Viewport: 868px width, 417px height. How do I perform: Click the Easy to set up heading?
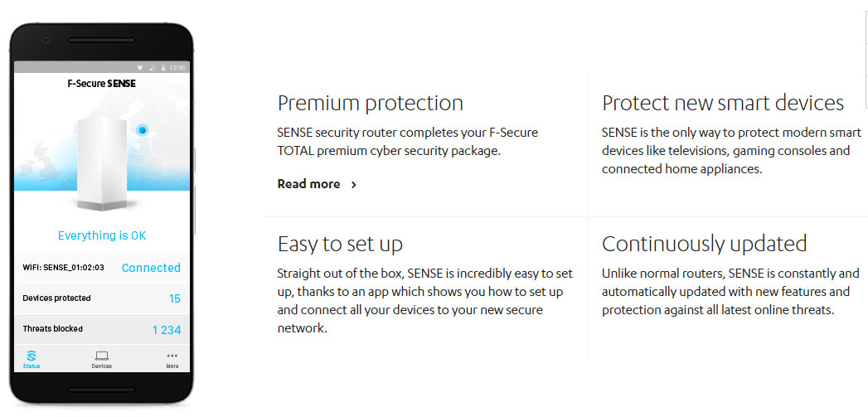click(340, 245)
